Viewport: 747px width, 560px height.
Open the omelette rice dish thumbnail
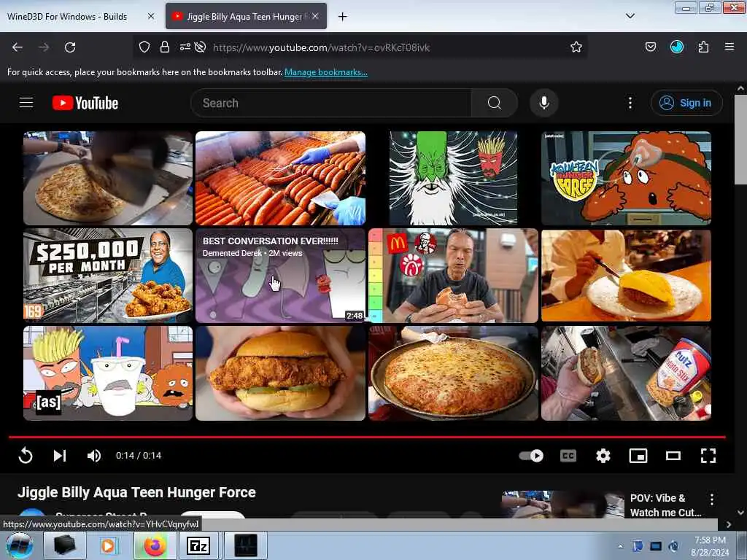click(626, 275)
